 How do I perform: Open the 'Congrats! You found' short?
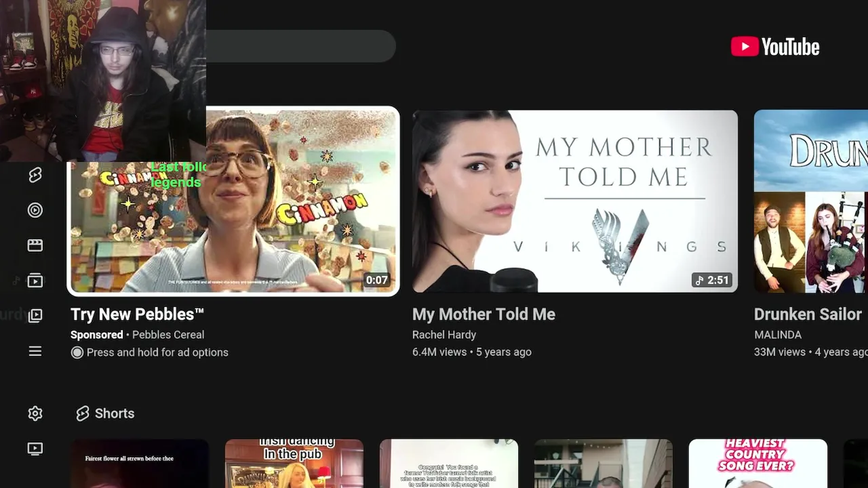449,464
